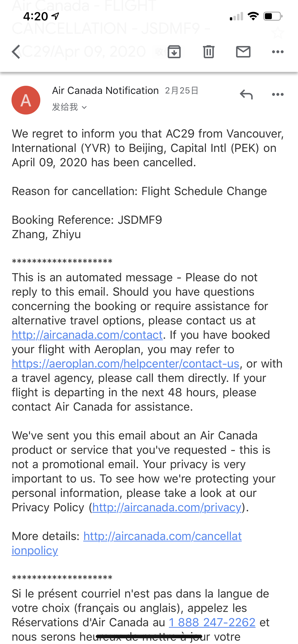Image resolution: width=298 pixels, height=644 pixels.
Task: Tap the 收件箱 inbox label tag
Action: tap(167, 52)
